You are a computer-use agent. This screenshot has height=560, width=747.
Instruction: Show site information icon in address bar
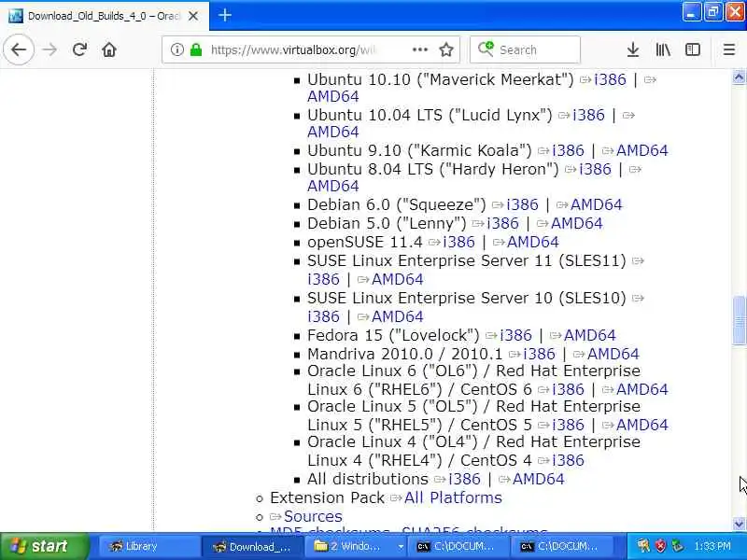(x=176, y=49)
